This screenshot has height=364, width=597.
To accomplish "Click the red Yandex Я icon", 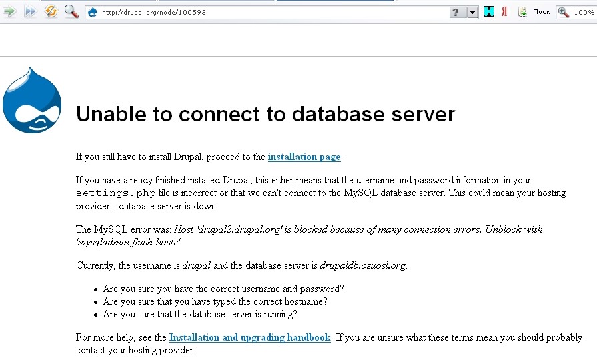I will pyautogui.click(x=504, y=12).
